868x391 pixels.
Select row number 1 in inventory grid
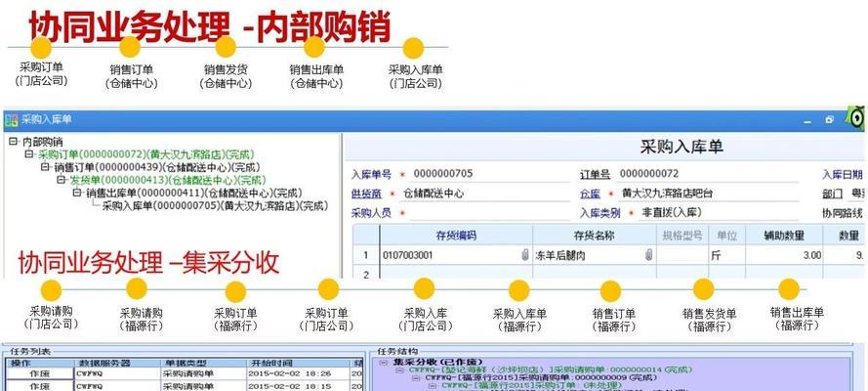click(x=365, y=255)
